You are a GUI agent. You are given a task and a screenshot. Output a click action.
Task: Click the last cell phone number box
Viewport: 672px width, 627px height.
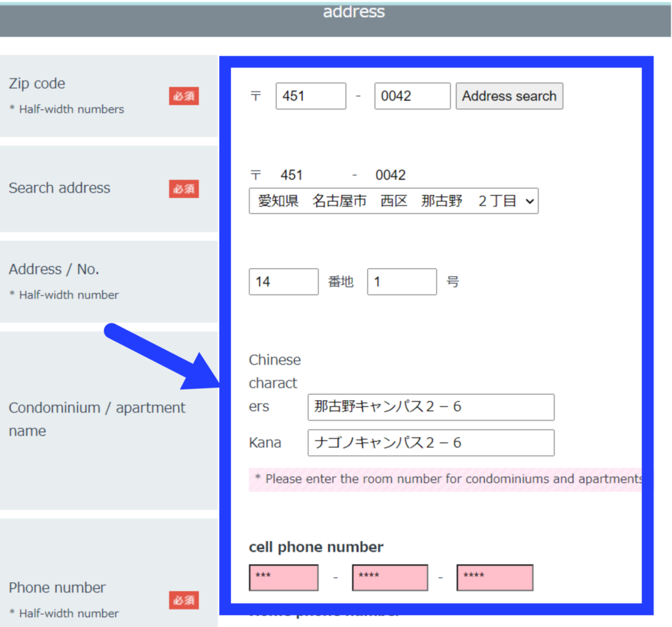pyautogui.click(x=495, y=577)
